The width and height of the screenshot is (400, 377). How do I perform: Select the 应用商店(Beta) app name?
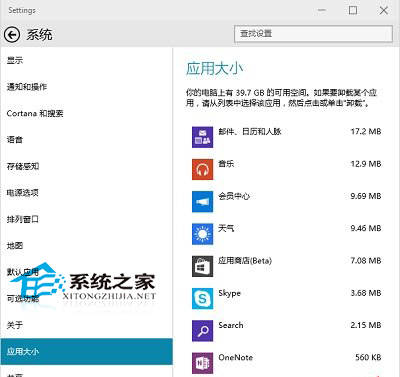tap(245, 261)
